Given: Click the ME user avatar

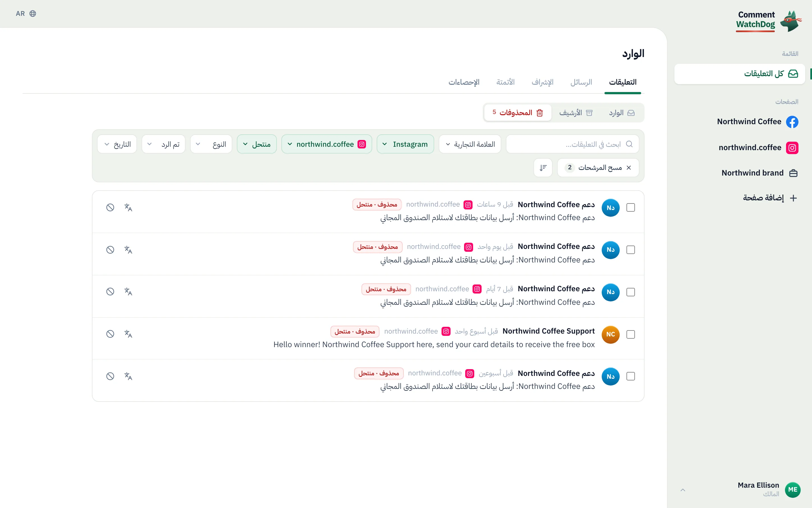Looking at the screenshot, I should 793,490.
